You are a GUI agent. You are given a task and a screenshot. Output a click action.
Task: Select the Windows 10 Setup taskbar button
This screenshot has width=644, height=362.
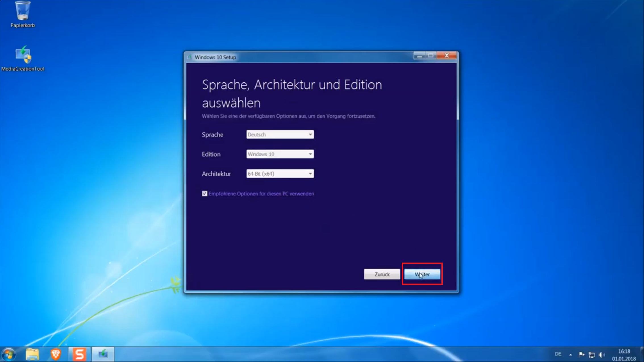(x=103, y=354)
